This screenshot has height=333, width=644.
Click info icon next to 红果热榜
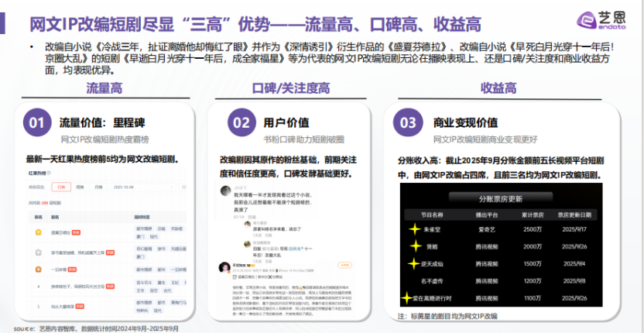coord(49,173)
